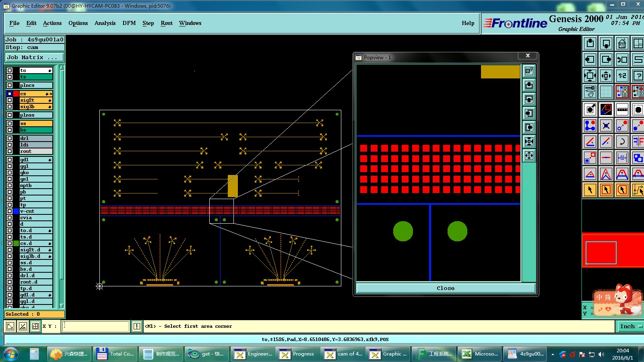This screenshot has width=644, height=362.
Task: Click the connected blue dots net icon
Action: coord(590,125)
